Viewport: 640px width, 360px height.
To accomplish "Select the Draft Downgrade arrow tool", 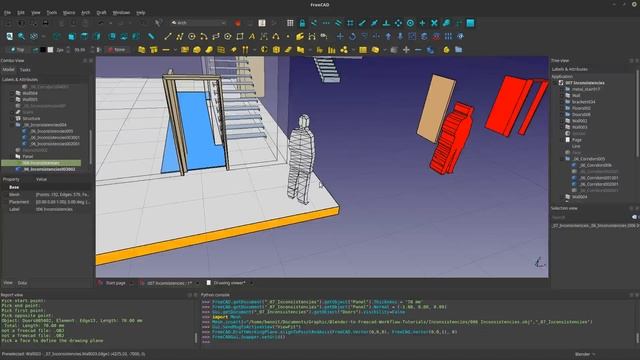I will 400,36.
